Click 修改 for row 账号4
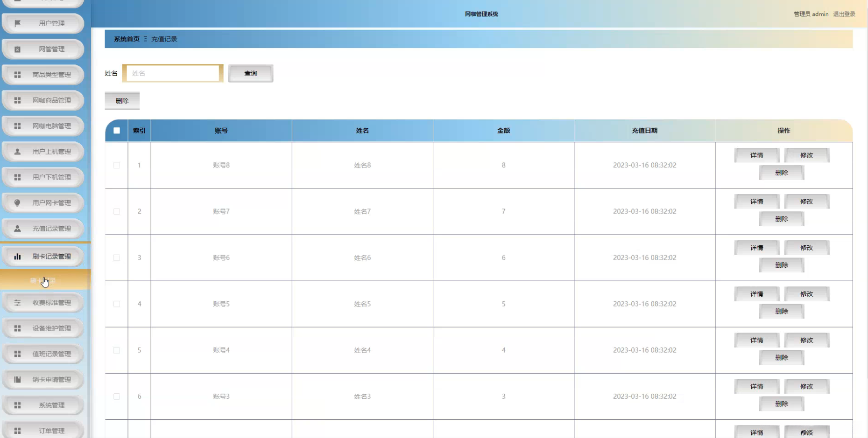Image resolution: width=868 pixels, height=438 pixels. [x=806, y=340]
